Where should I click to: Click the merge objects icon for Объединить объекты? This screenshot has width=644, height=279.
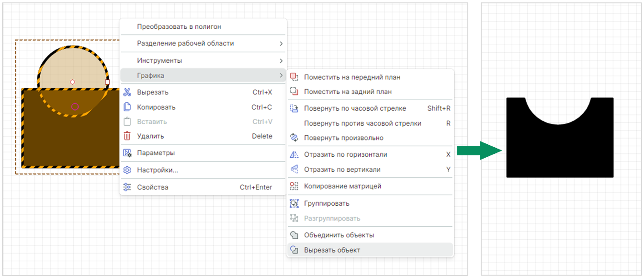click(x=294, y=235)
